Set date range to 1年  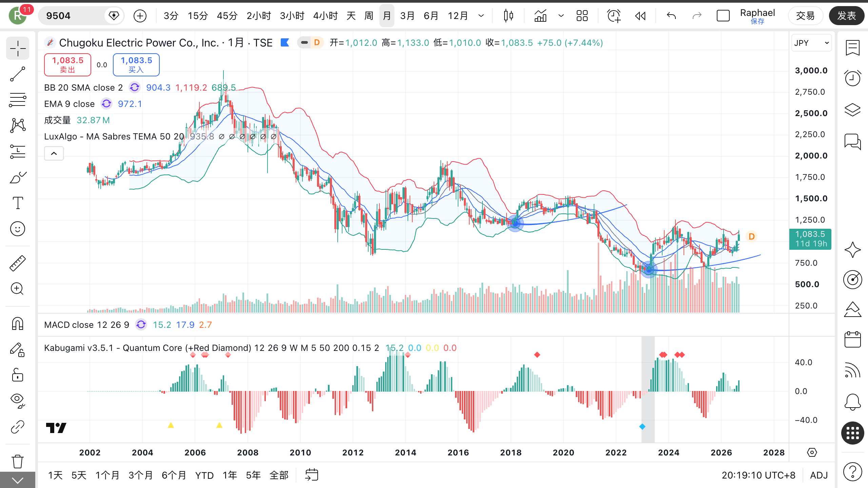pos(230,475)
